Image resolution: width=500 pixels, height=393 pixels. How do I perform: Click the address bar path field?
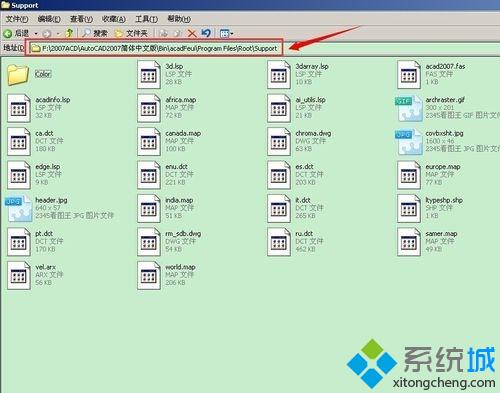(154, 48)
